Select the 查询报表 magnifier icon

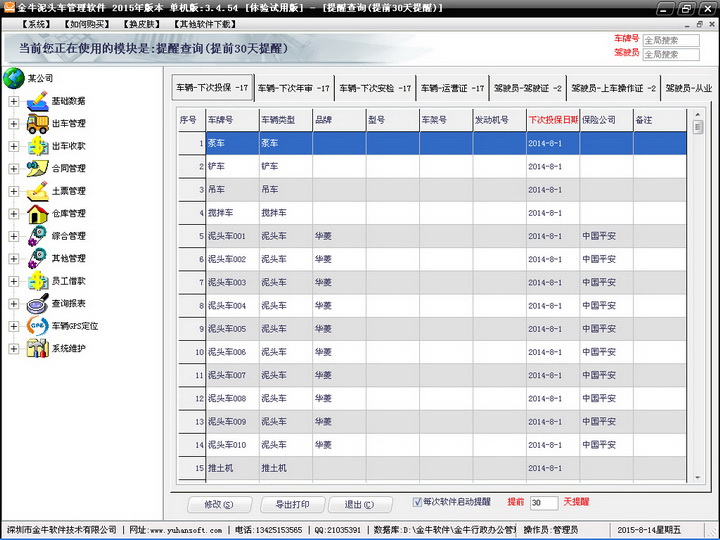38,304
